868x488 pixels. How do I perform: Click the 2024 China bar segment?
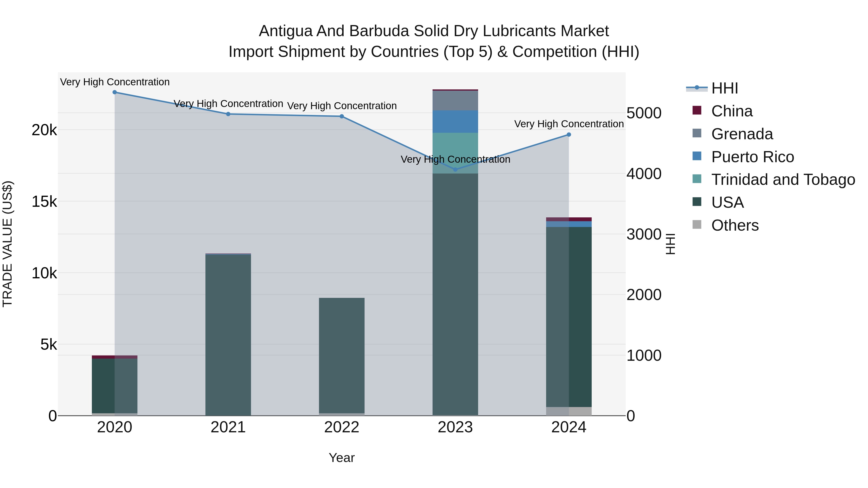tap(569, 220)
